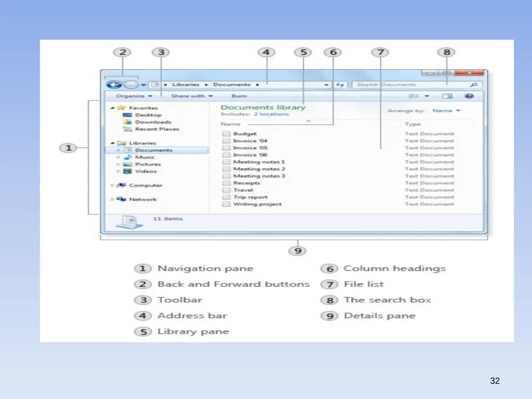The image size is (532, 399).
Task: Expand the Videos library node
Action: (x=118, y=171)
